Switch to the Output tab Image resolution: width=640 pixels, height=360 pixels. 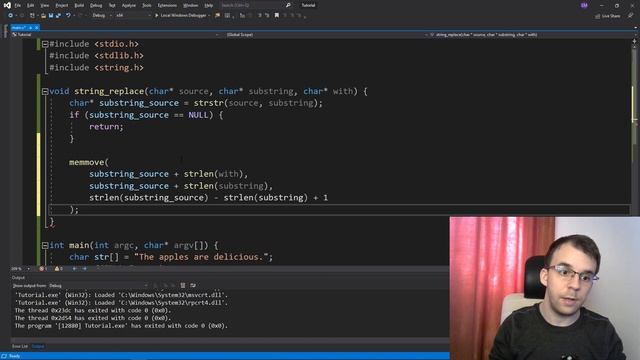pos(38,346)
